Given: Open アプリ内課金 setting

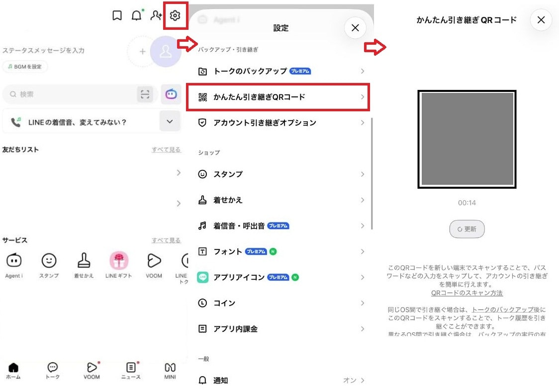Looking at the screenshot, I should 281,328.
